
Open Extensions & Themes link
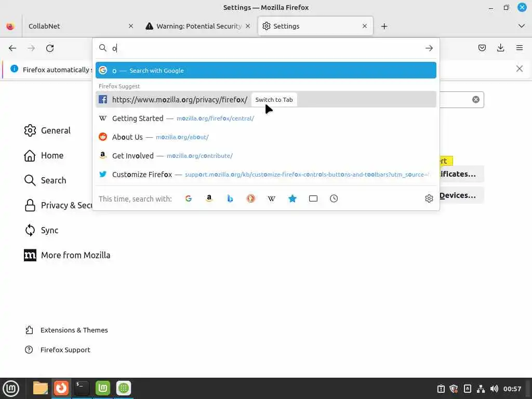66,330
